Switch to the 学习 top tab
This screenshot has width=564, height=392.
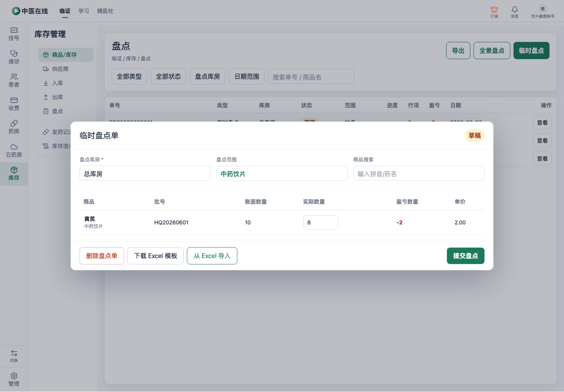83,11
